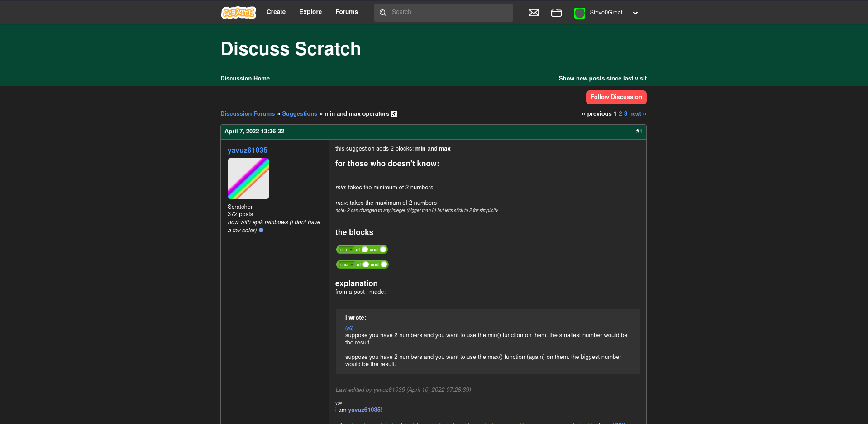Open the yavuz61035 username link in sidebar

248,150
